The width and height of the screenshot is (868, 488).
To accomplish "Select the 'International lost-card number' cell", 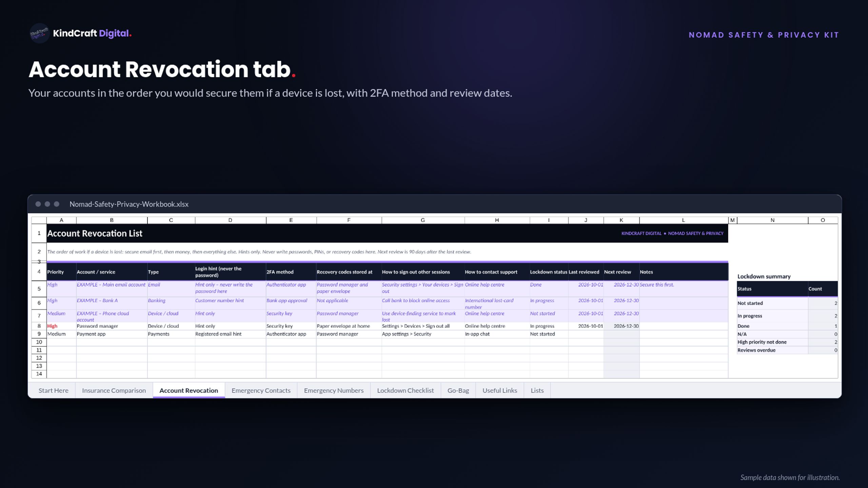I will [497, 303].
